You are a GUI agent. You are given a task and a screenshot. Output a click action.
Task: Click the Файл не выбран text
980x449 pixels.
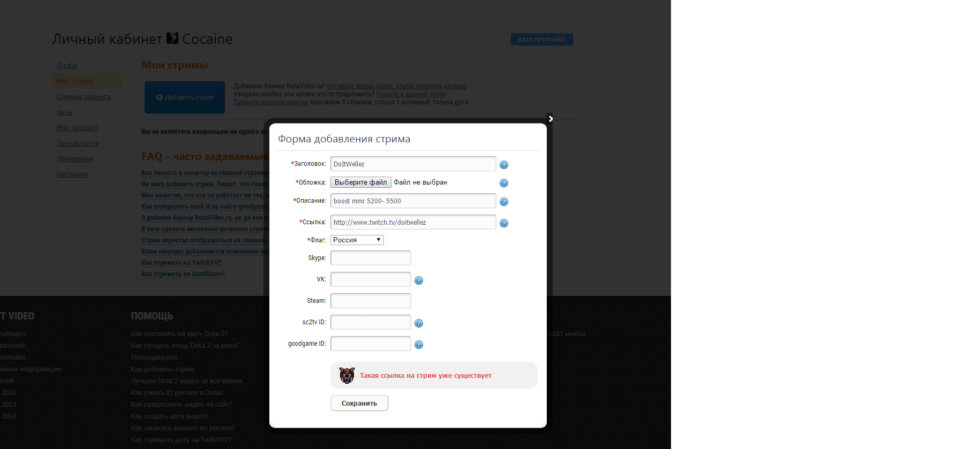point(420,182)
